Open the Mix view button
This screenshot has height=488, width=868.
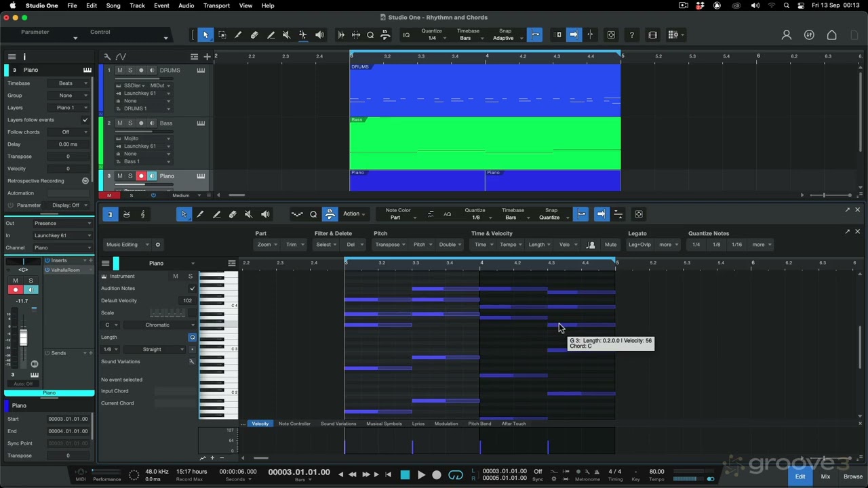point(825,476)
